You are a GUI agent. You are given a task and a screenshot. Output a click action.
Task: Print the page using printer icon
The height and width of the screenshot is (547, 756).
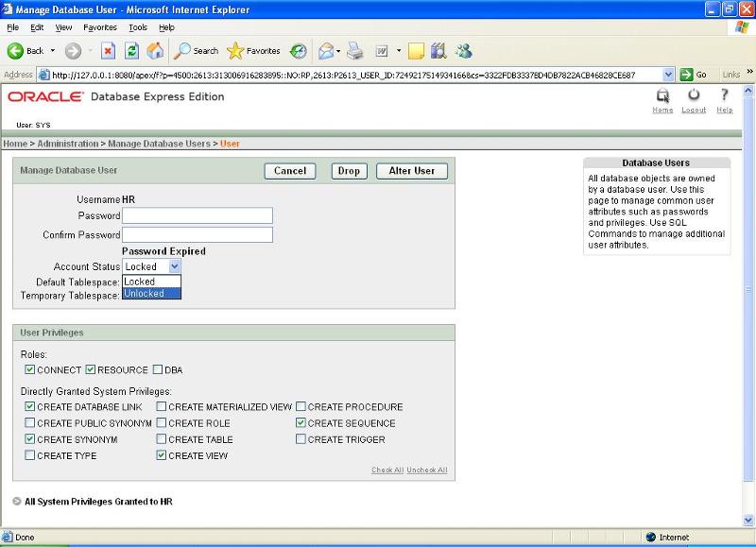[355, 51]
